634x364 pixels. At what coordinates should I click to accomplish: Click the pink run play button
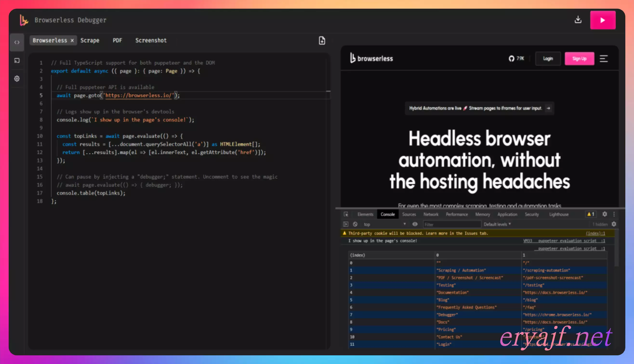point(602,20)
